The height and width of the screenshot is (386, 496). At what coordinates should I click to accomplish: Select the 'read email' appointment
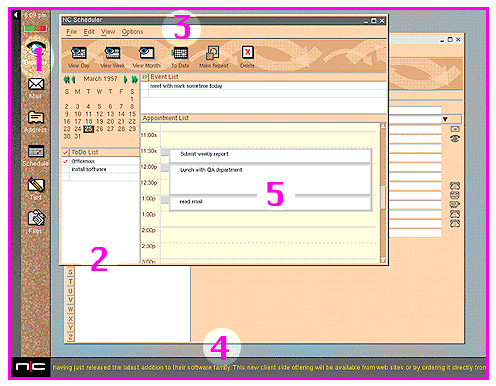[270, 203]
